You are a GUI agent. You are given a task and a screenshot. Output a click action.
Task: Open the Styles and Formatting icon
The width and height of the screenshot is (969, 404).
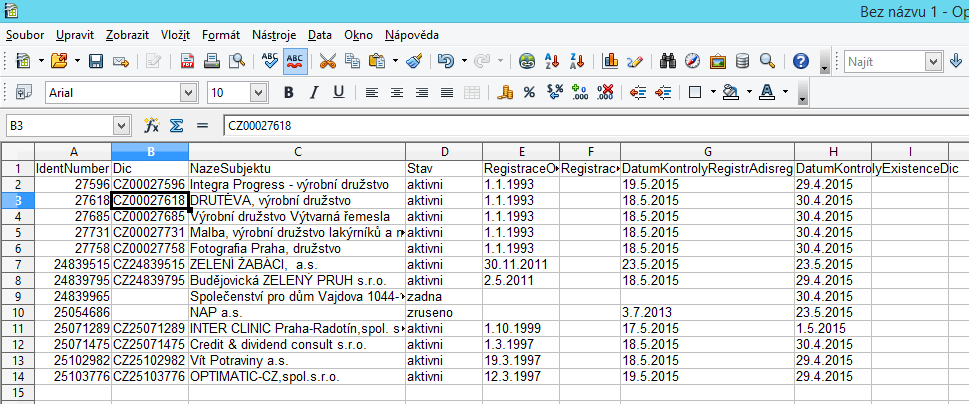[23, 92]
